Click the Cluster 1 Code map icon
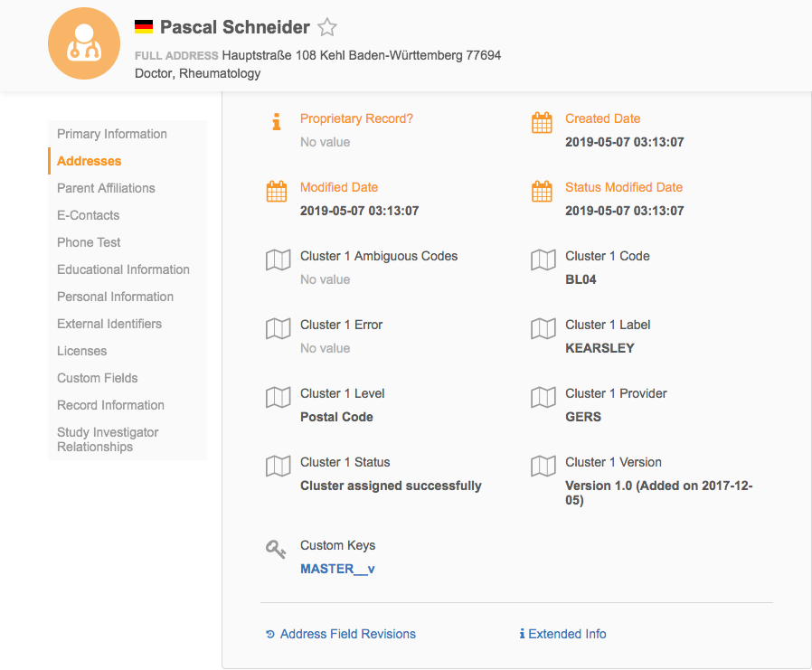This screenshot has width=812, height=670. 543,260
